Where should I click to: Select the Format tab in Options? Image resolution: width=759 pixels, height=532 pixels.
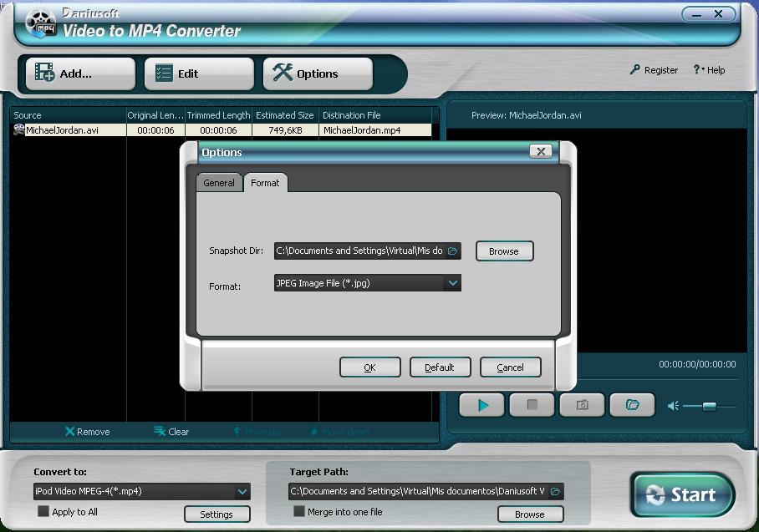(x=265, y=183)
